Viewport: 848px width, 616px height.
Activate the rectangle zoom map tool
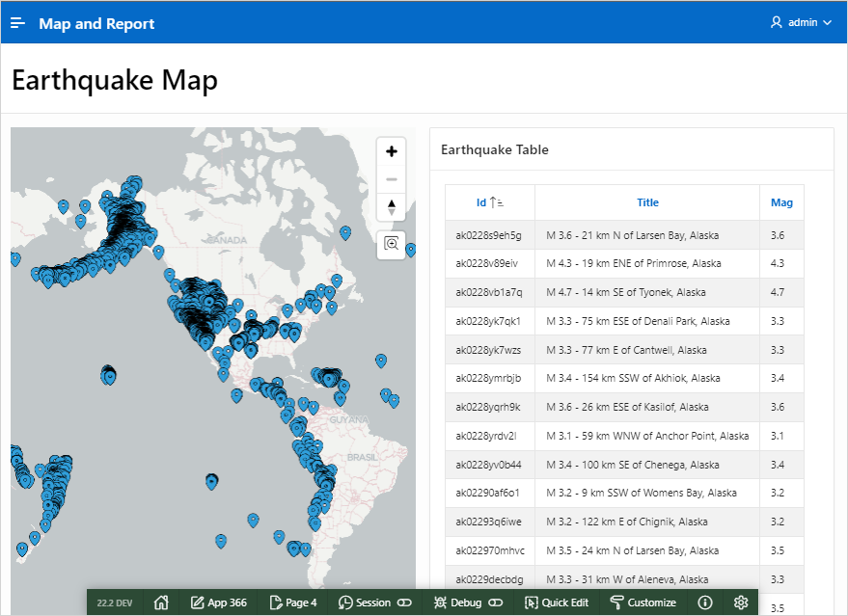pos(391,244)
